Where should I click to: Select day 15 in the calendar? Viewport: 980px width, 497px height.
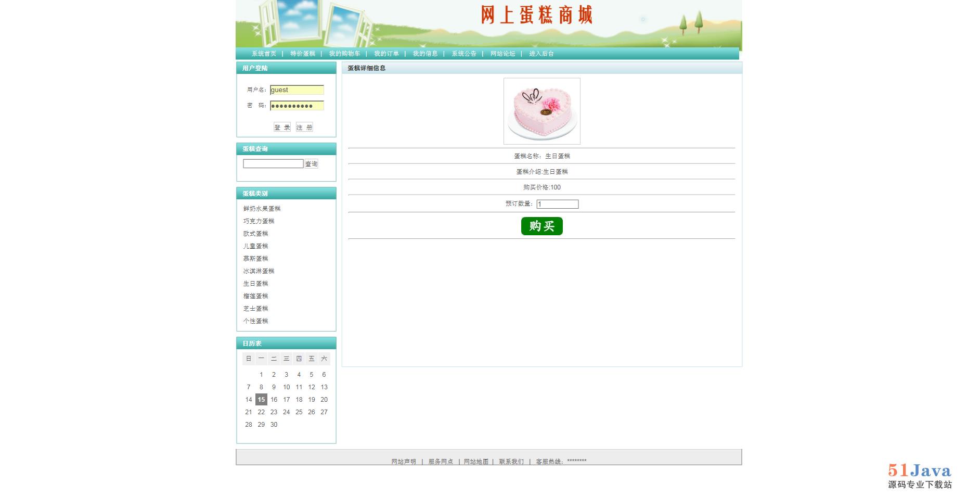261,400
